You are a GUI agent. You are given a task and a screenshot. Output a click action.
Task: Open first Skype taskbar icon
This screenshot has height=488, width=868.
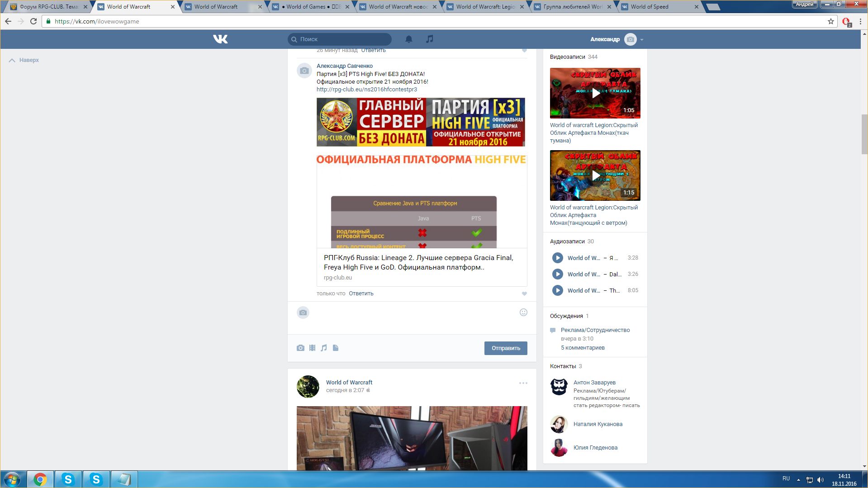click(68, 479)
